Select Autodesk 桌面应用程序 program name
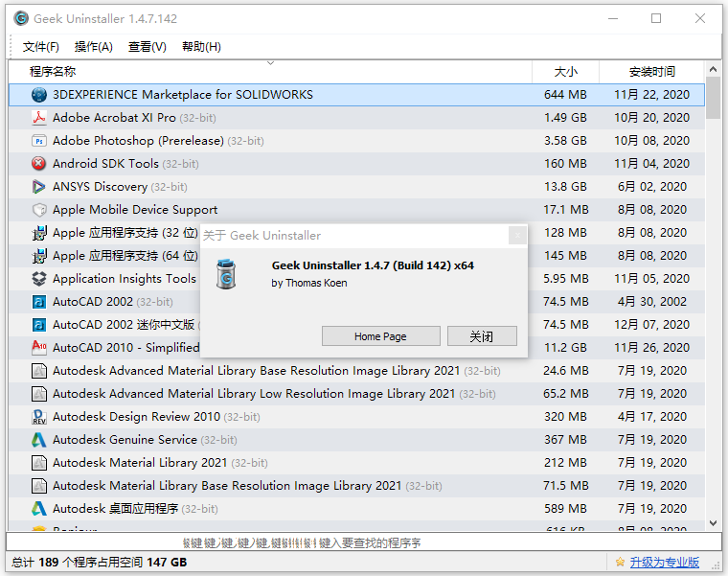Viewport: 728px width, 576px height. click(116, 509)
